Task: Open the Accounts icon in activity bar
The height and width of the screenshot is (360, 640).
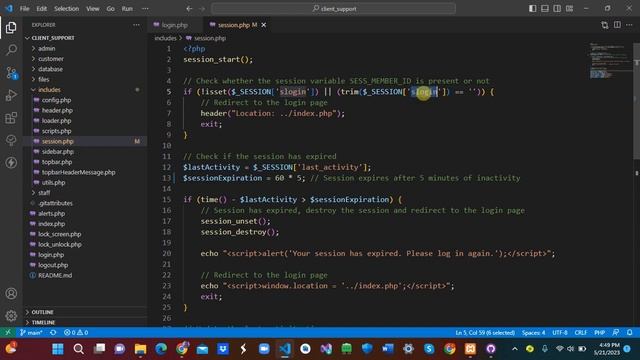Action: point(11,293)
